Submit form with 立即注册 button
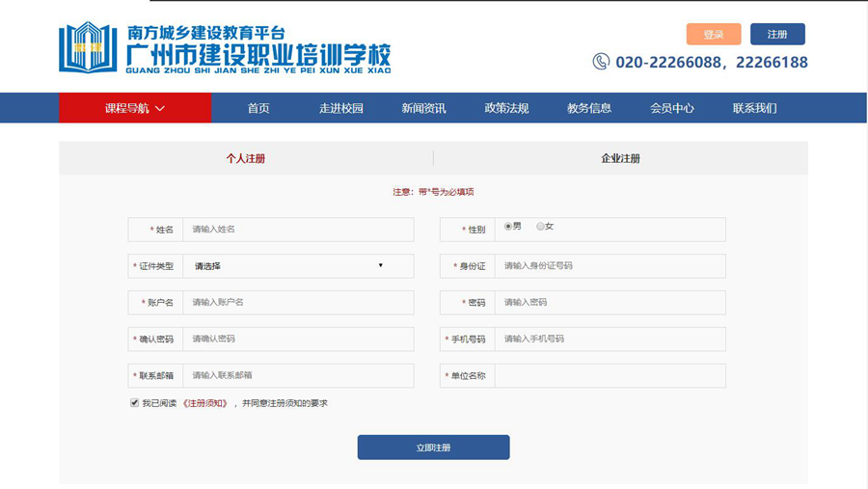 [x=433, y=448]
